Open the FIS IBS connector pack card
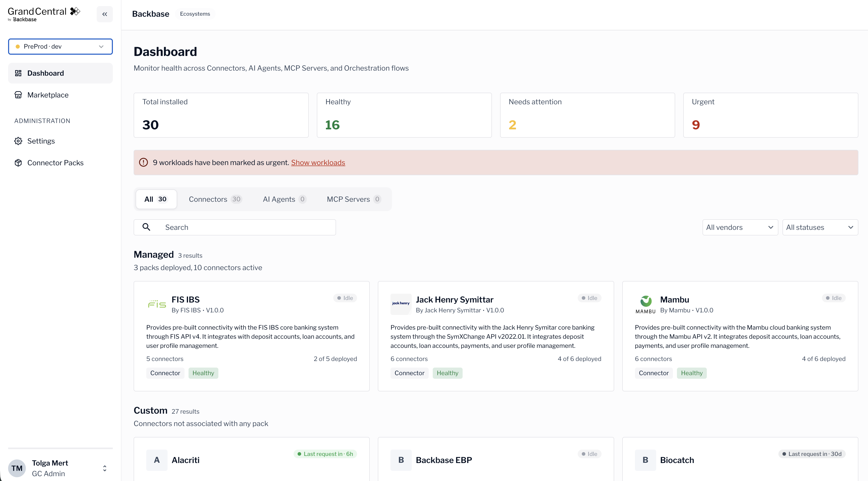Viewport: 868px width, 481px height. tap(251, 336)
